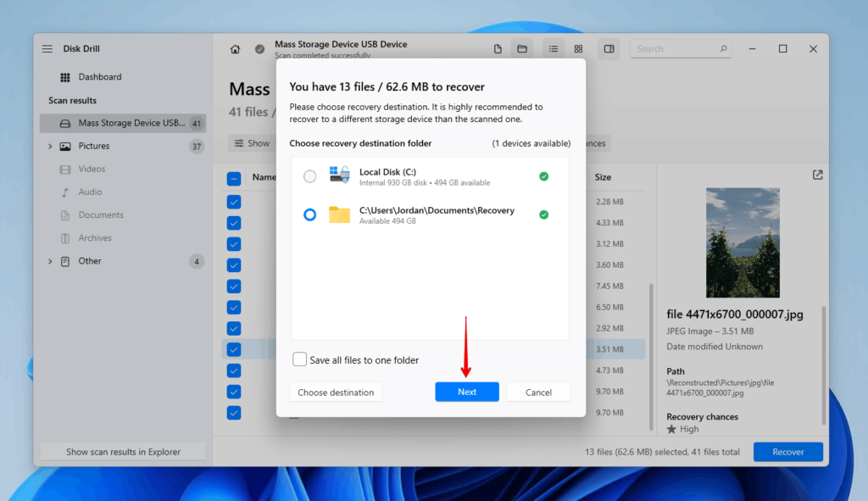This screenshot has height=501, width=868.
Task: Click the document icon in the top toolbar
Action: pyautogui.click(x=498, y=48)
